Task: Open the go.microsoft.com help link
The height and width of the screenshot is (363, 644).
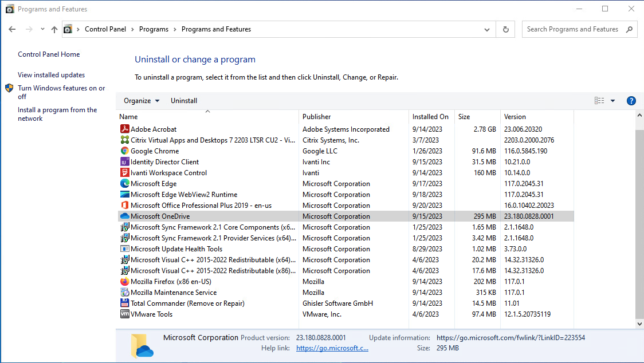Action: [332, 348]
